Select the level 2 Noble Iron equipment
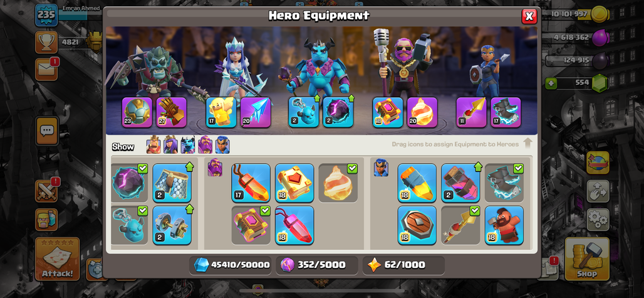 172,225
